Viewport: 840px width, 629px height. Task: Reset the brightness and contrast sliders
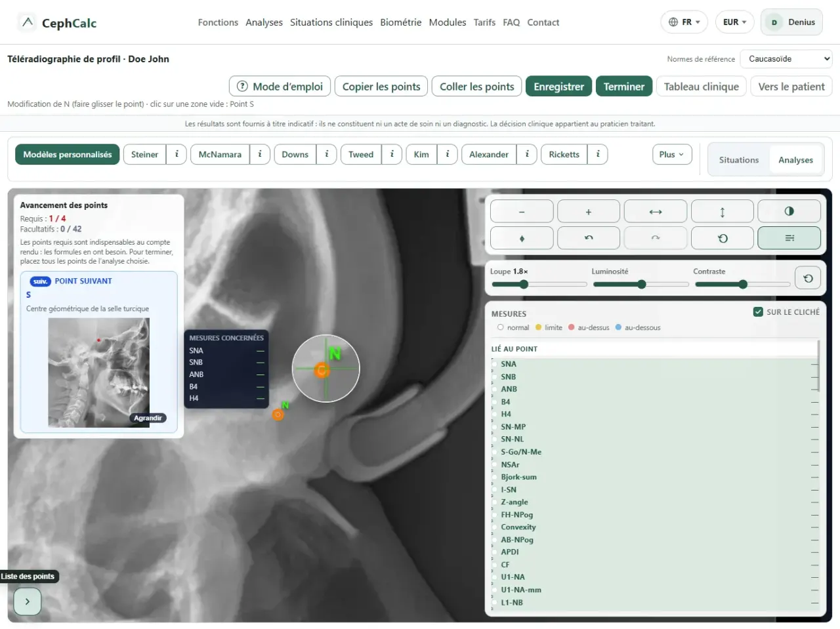point(808,278)
